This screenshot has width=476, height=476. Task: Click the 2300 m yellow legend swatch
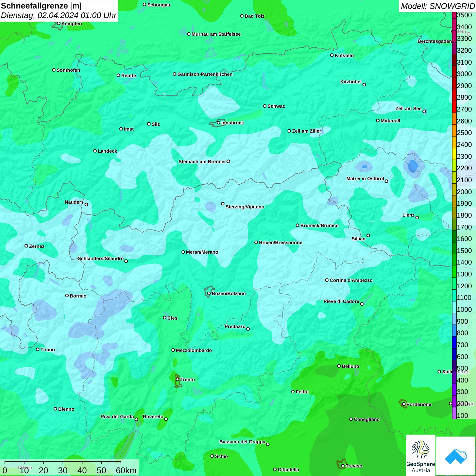(x=454, y=154)
